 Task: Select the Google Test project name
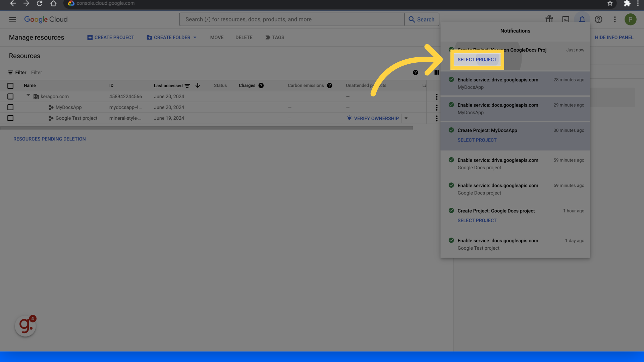pos(76,118)
